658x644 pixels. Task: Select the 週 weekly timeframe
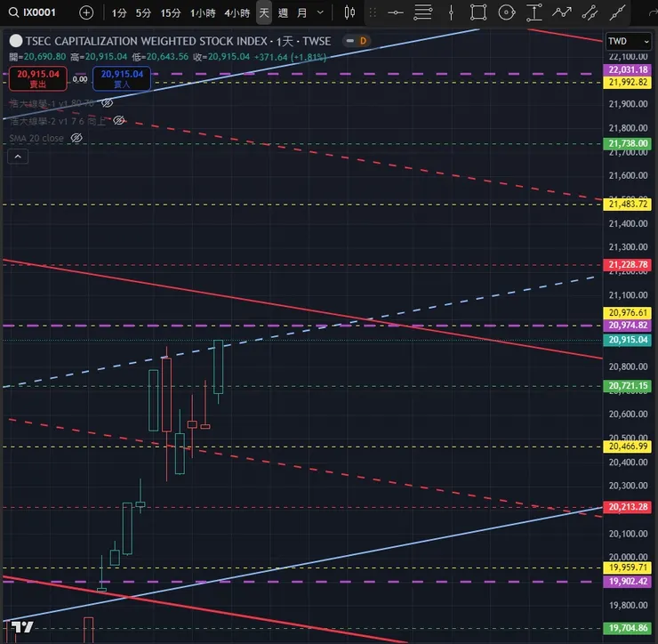pyautogui.click(x=284, y=13)
